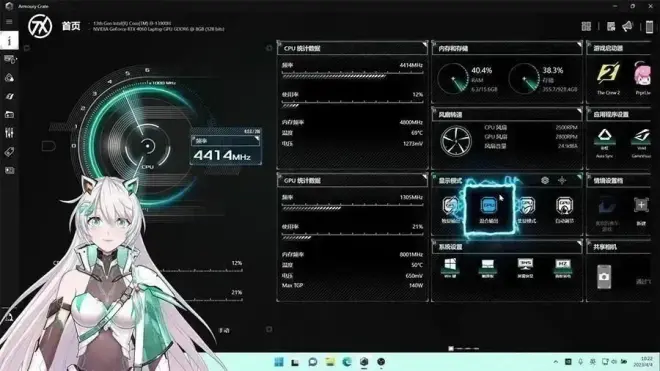Click the GPU 使用率 21% bar

point(352,237)
